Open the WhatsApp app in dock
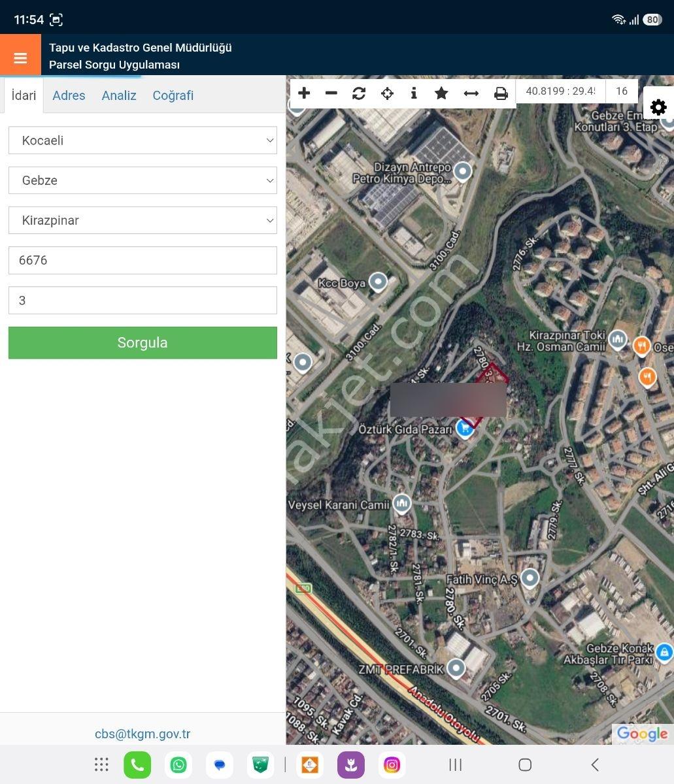The image size is (674, 784). point(178,765)
